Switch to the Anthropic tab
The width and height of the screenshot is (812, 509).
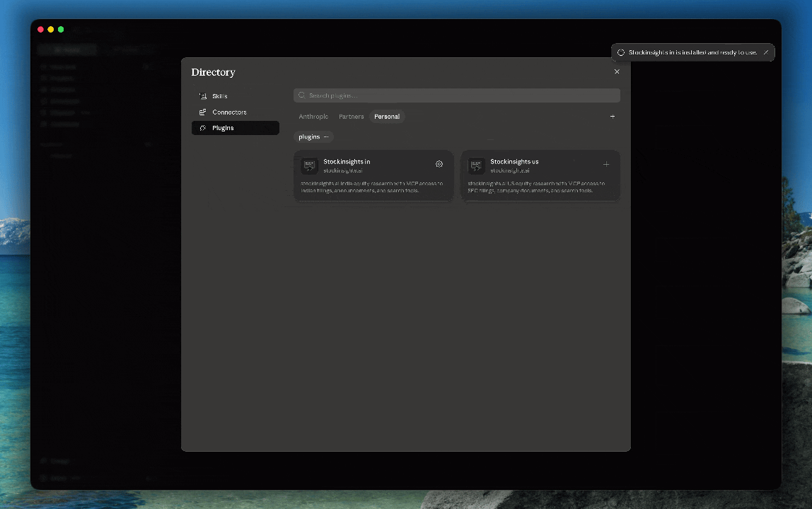point(313,117)
